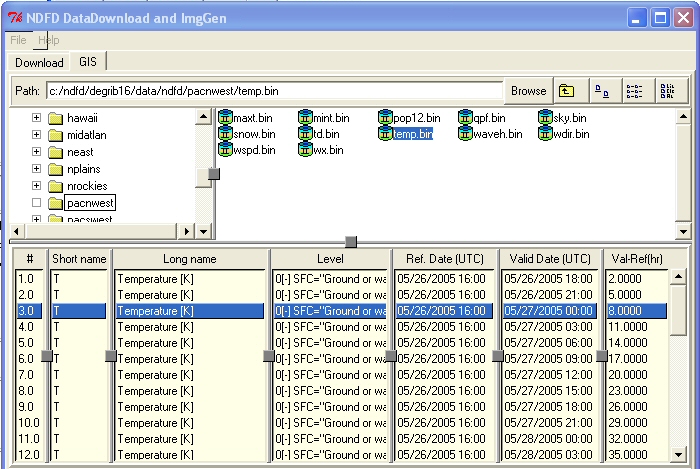
Task: Go up one folder level icon
Action: click(x=571, y=91)
